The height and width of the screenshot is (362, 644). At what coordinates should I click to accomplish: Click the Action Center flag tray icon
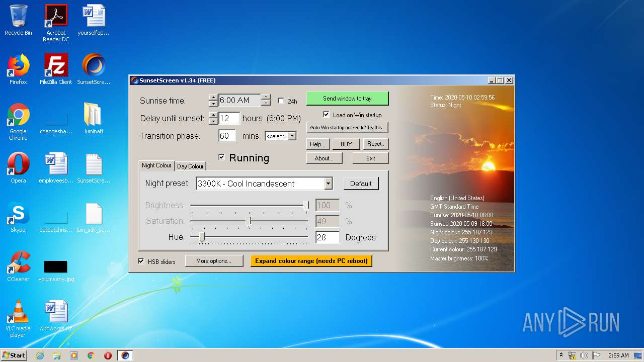pyautogui.click(x=596, y=355)
